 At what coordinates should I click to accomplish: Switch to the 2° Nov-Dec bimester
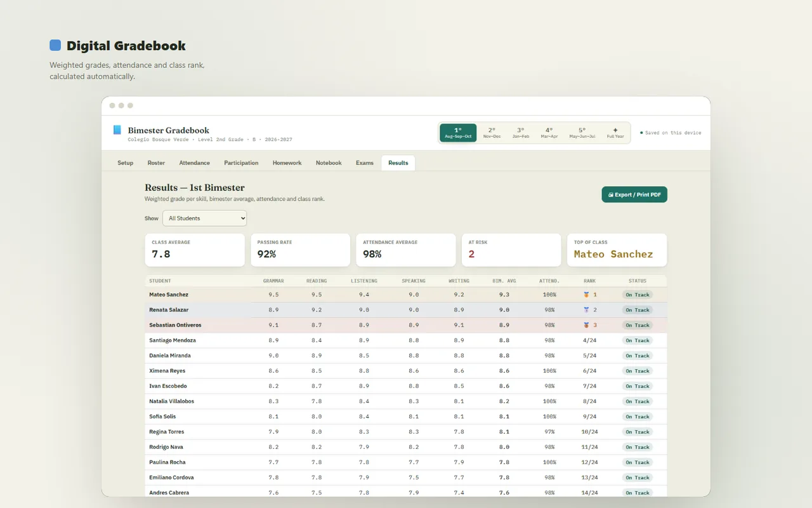point(492,133)
